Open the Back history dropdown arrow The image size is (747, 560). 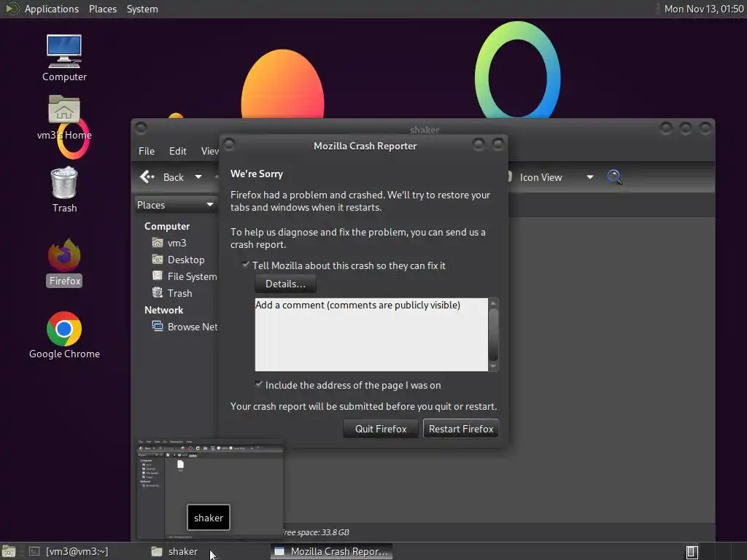click(x=198, y=177)
